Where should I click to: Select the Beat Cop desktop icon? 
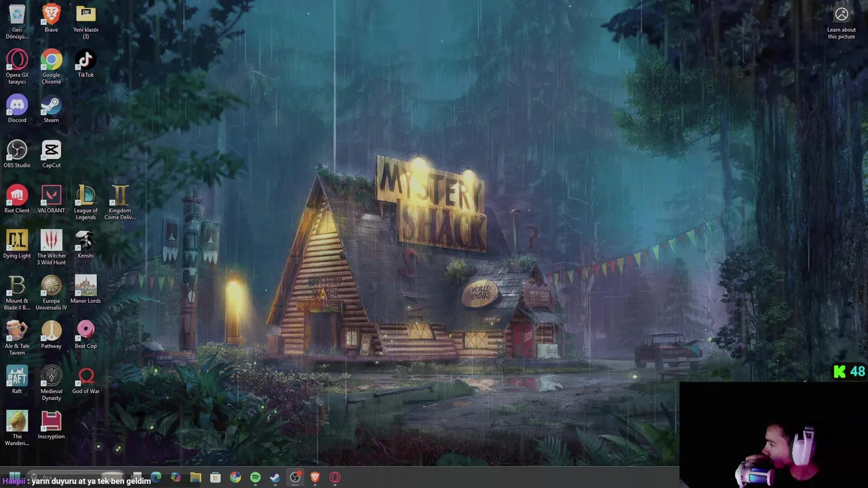coord(85,334)
